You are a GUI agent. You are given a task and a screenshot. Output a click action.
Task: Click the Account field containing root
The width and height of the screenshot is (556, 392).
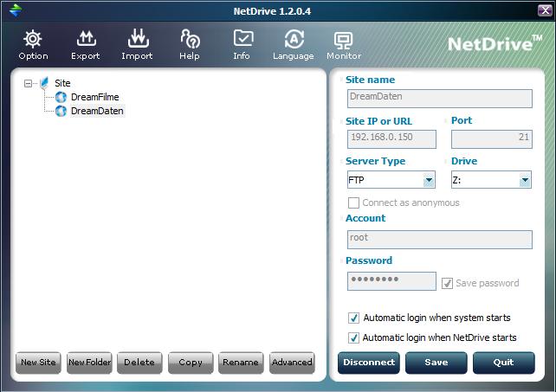[x=440, y=239]
